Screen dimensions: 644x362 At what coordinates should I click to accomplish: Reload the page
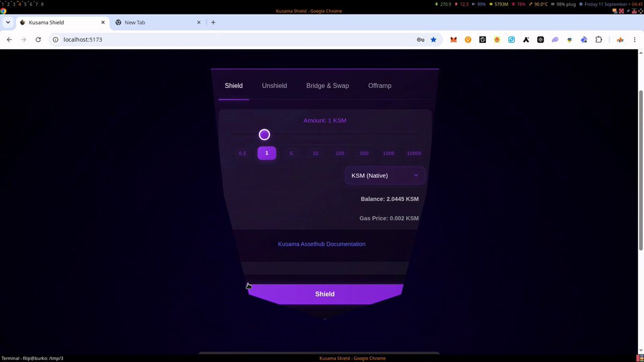click(38, 40)
